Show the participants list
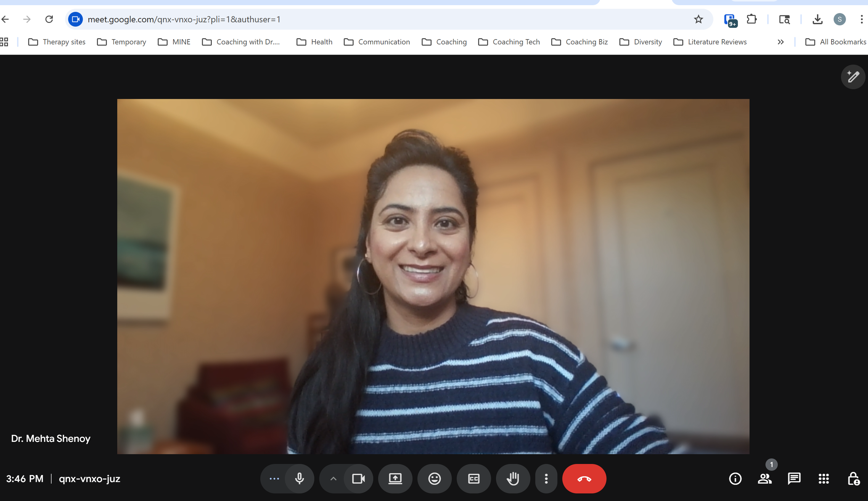The image size is (868, 501). pos(765,479)
